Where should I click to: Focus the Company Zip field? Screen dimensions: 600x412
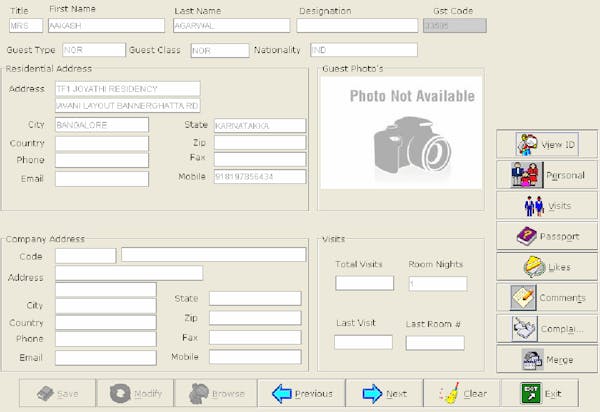(x=255, y=318)
